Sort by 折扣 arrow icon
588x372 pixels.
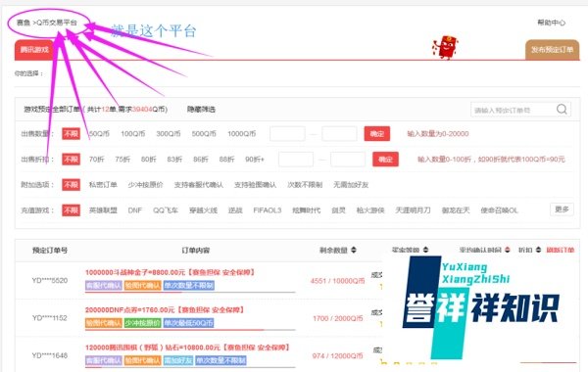[x=538, y=250]
